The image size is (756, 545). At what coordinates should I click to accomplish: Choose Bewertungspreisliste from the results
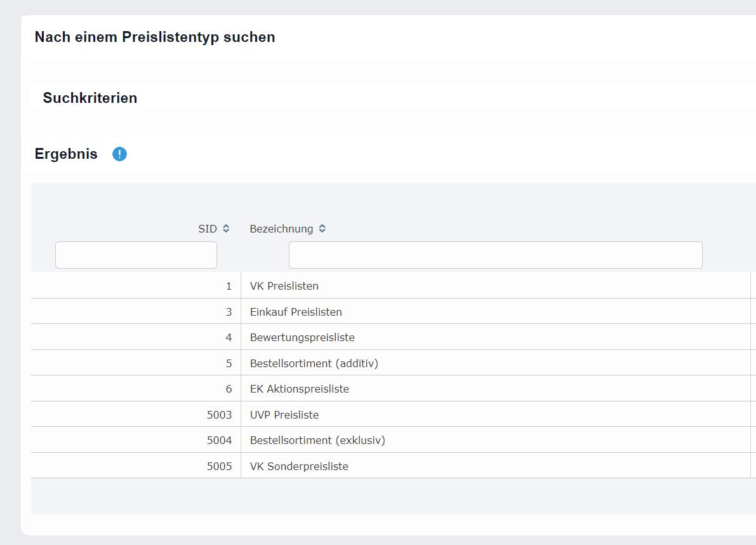(302, 337)
